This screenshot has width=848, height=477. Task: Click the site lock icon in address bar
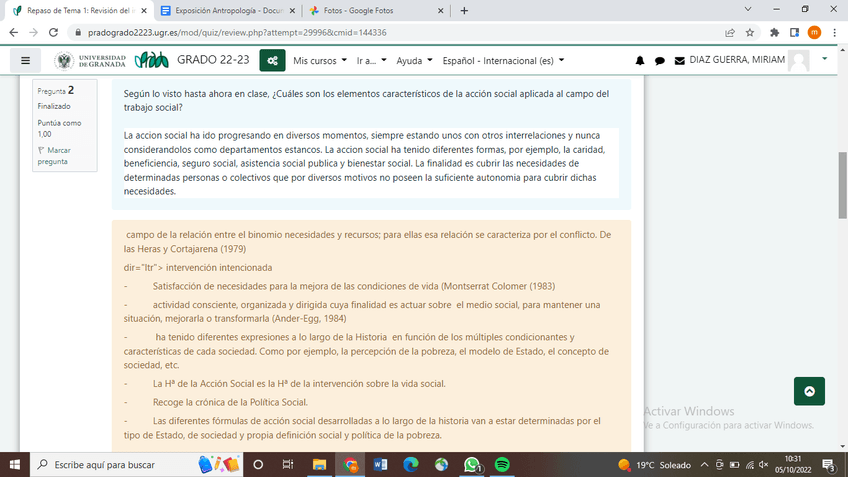pos(78,32)
